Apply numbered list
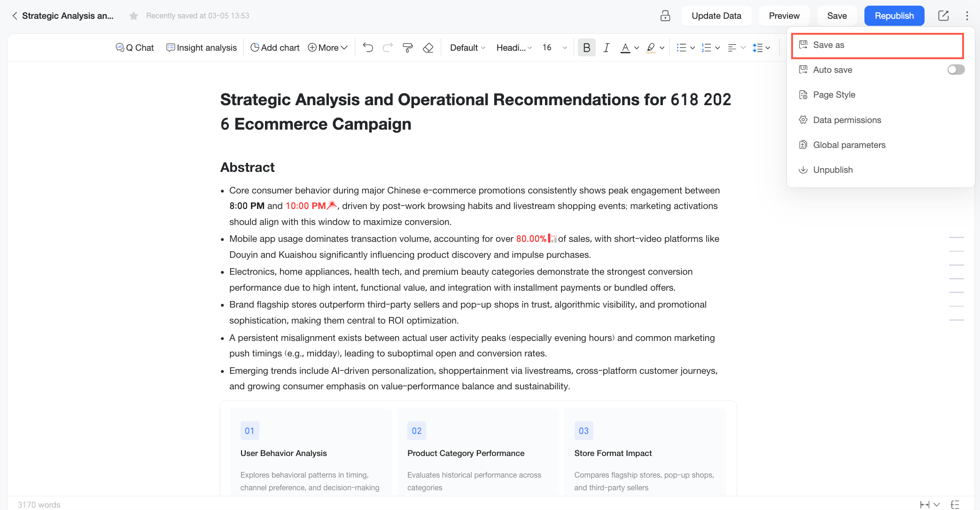The width and height of the screenshot is (980, 510). click(706, 47)
